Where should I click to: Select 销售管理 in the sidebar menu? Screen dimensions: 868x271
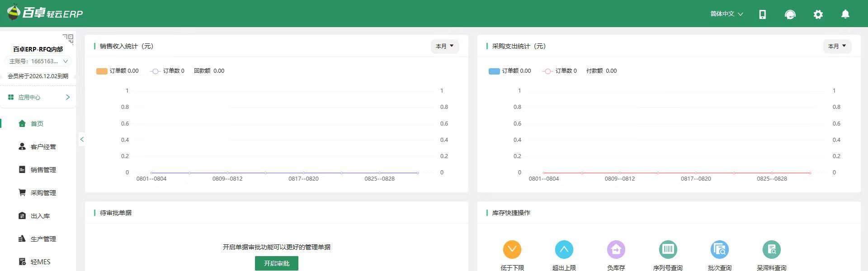pos(43,170)
